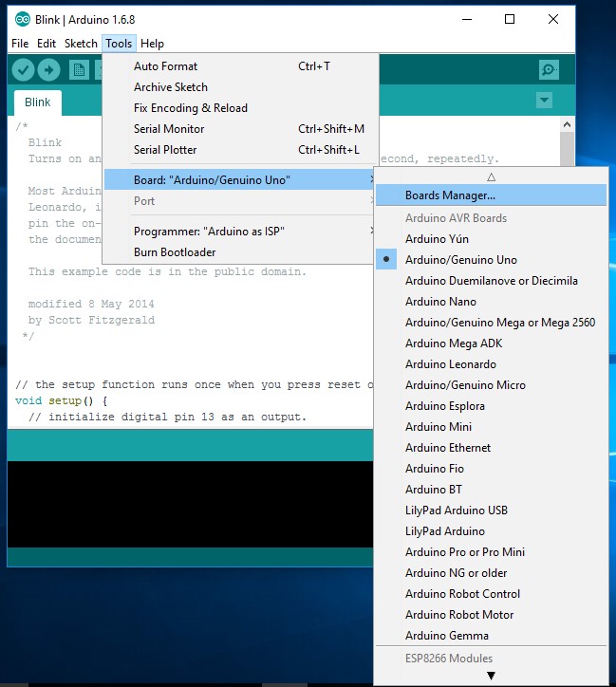
Task: Click the Verify checkmark toolbar icon
Action: (23, 69)
